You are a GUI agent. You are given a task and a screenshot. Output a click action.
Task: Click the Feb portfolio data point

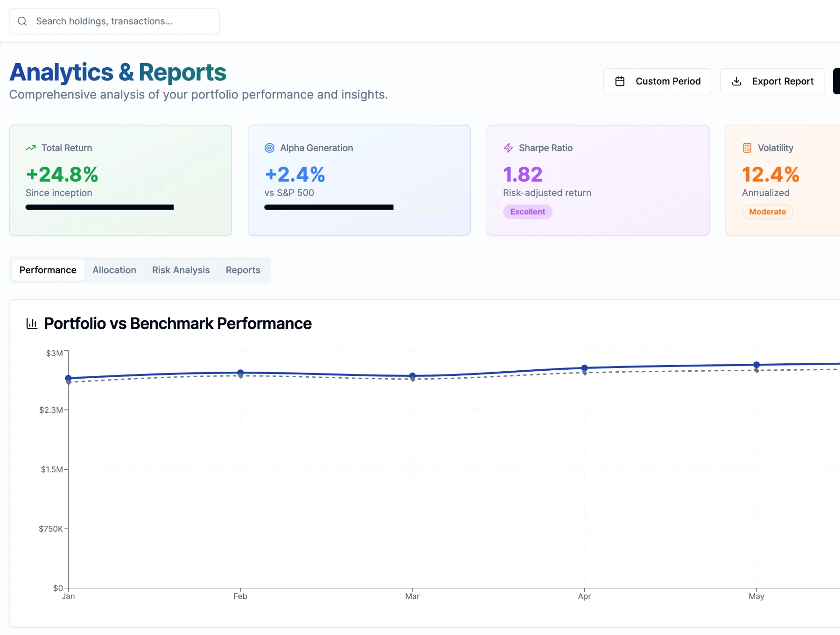click(x=240, y=373)
